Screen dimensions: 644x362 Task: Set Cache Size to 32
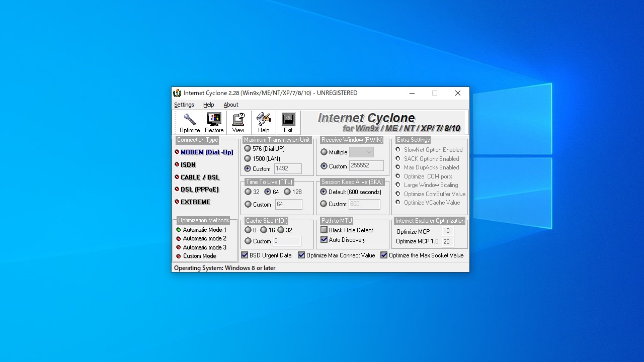pyautogui.click(x=281, y=230)
